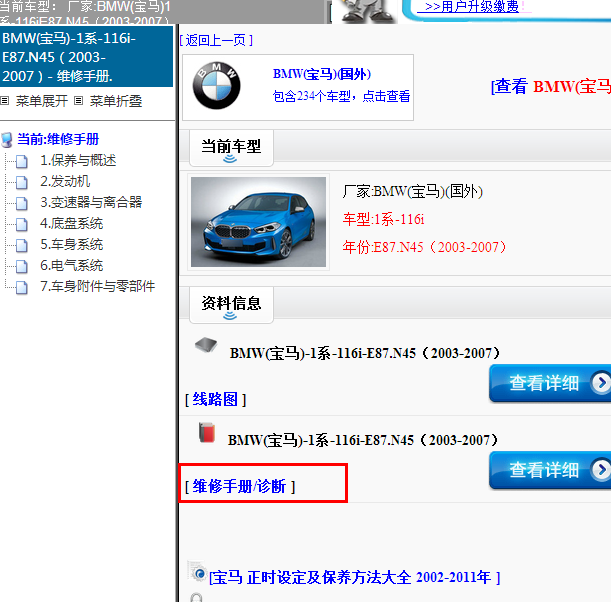Click the gear document icon beside 宝马 正时设定

197,572
